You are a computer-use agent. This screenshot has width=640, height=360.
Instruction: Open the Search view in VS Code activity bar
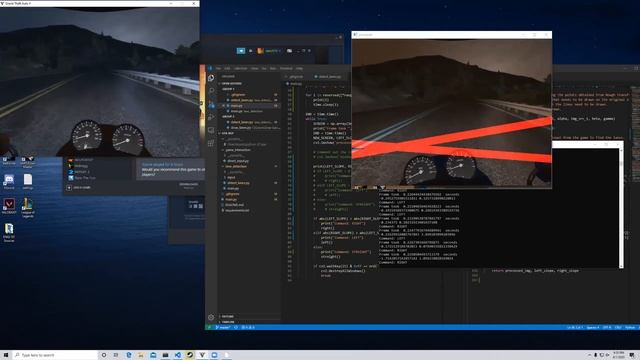coord(211,91)
